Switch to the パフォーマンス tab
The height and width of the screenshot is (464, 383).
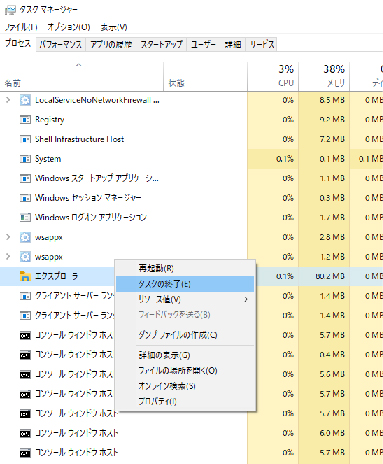point(60,44)
